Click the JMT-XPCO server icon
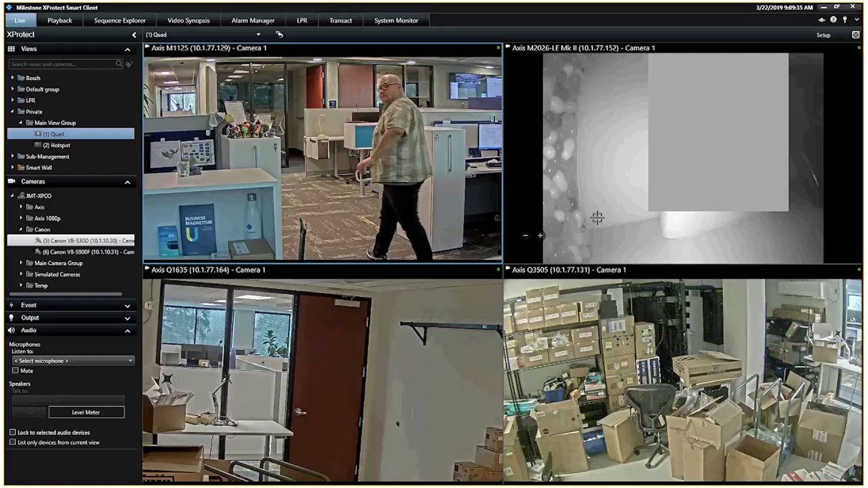This screenshot has height=488, width=868. click(21, 196)
